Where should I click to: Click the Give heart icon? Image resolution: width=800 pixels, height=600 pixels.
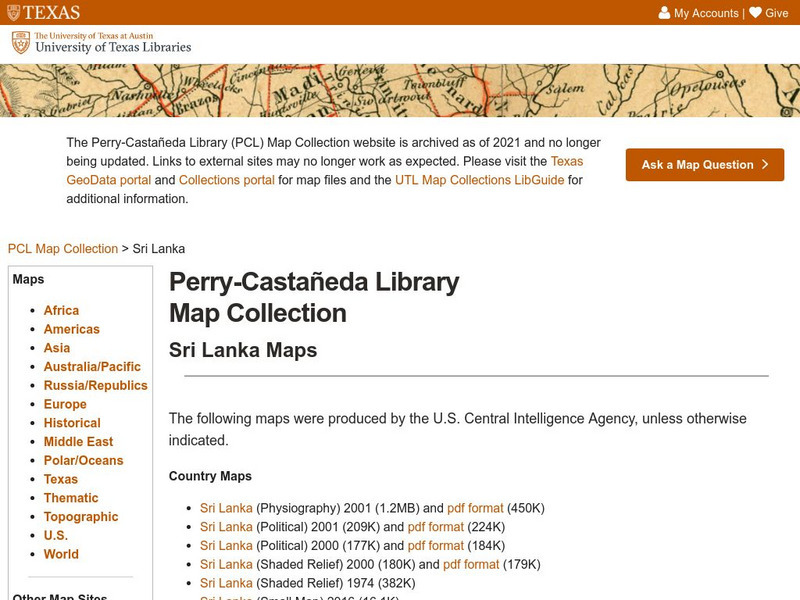(755, 13)
